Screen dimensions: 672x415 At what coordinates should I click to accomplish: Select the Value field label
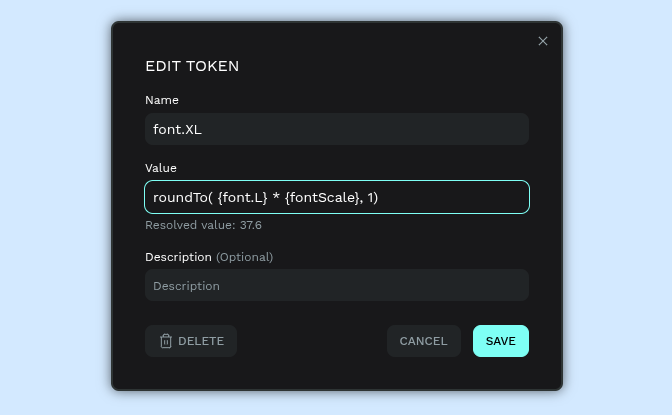click(x=161, y=168)
